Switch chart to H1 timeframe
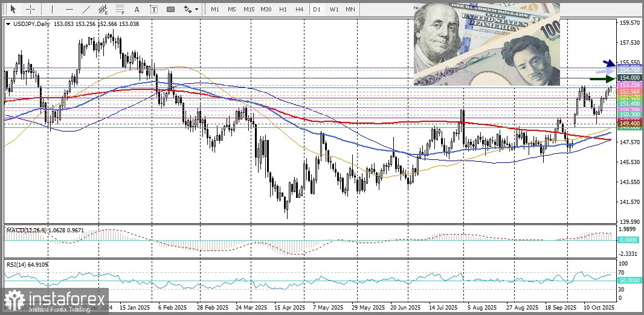The height and width of the screenshot is (315, 644). (x=283, y=9)
